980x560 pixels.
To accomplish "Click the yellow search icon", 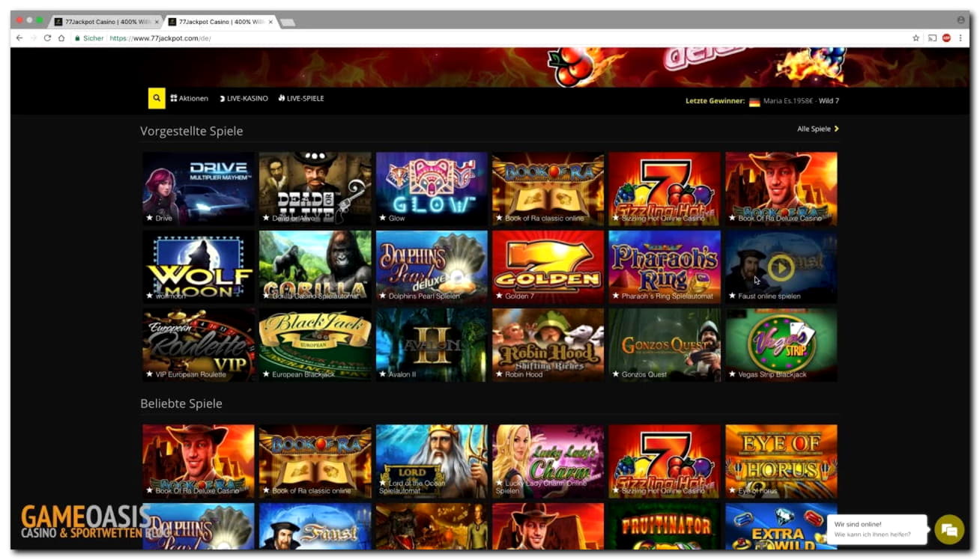I will pos(157,98).
